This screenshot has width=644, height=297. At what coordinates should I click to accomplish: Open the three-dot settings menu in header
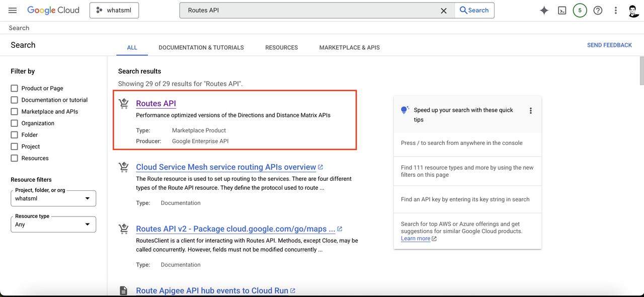click(x=616, y=11)
